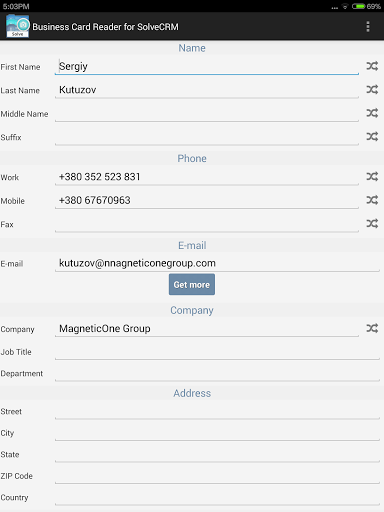
Task: Tap shuffle icon beside Company field
Action: click(x=372, y=328)
